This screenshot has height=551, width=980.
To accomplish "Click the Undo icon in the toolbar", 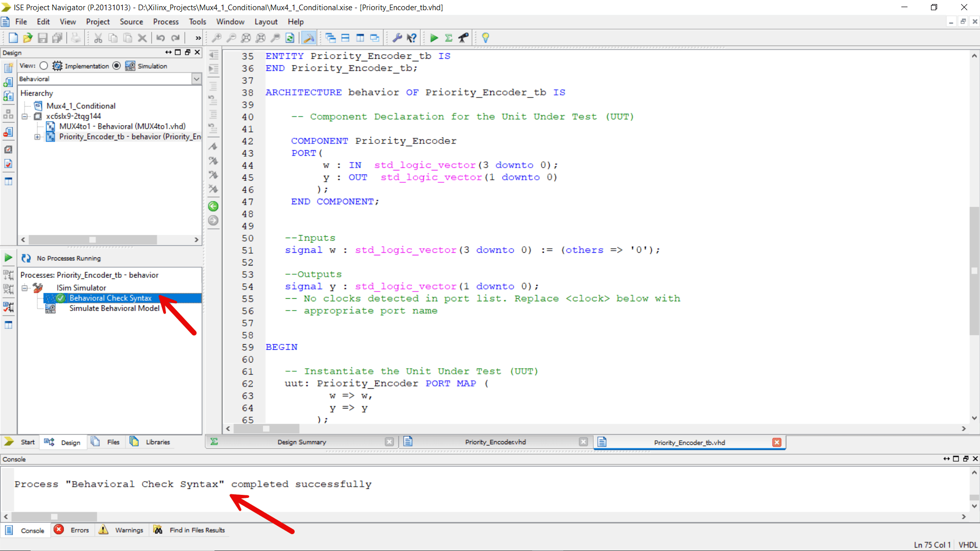I will pos(161,37).
